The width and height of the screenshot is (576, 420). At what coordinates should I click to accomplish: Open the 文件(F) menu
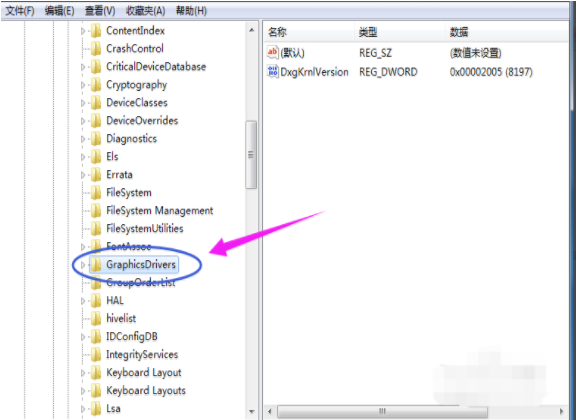[x=20, y=11]
